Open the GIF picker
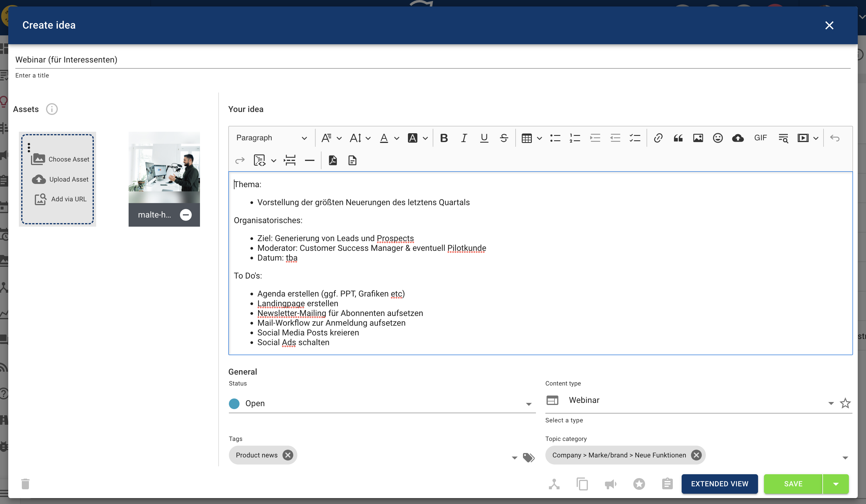Viewport: 866px width, 504px height. (760, 138)
